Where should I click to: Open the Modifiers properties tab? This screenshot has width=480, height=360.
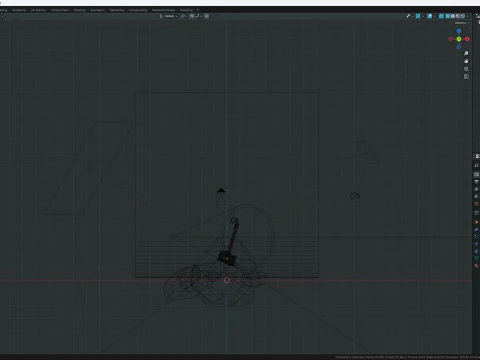click(x=477, y=229)
